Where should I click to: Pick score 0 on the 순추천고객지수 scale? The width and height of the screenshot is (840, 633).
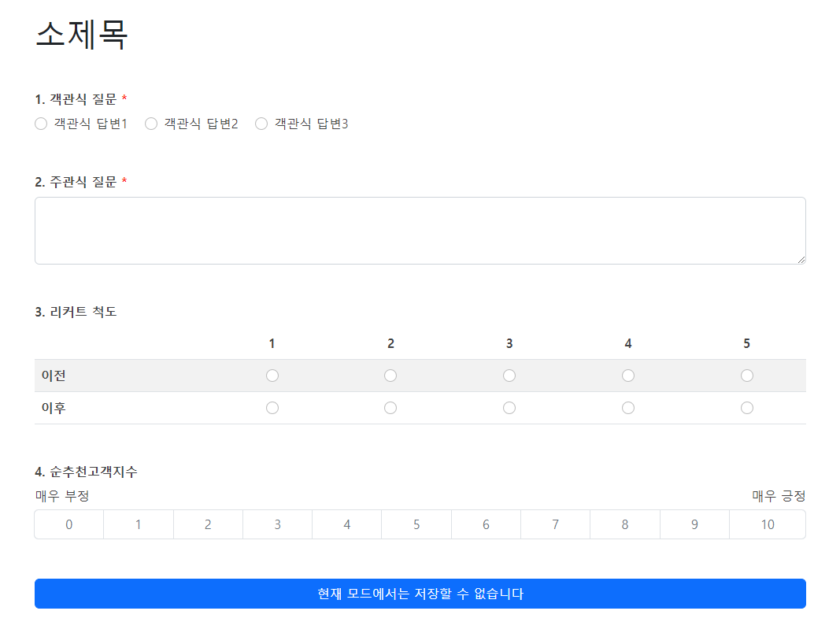(69, 524)
